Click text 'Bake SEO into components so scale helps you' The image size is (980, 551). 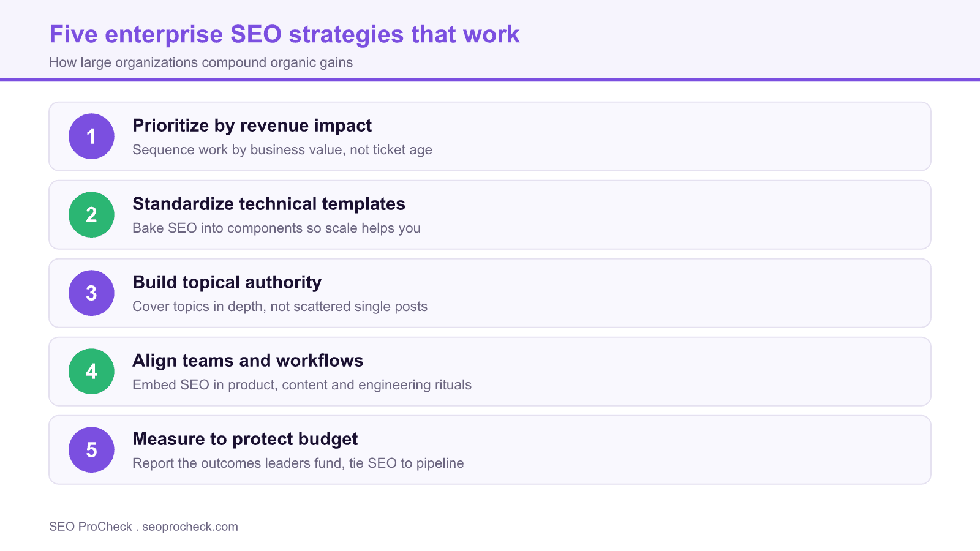(276, 228)
